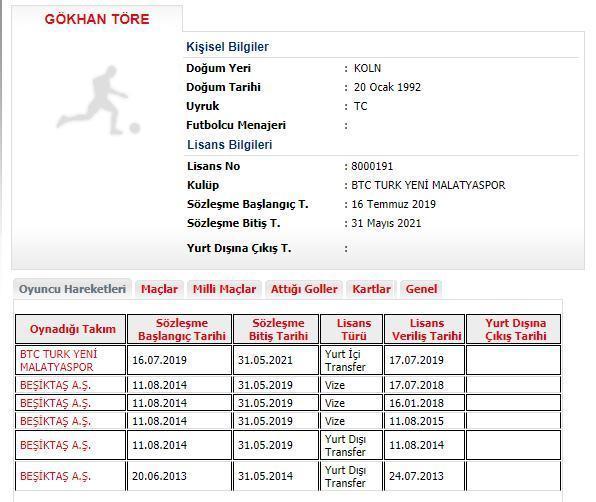The image size is (596, 502).
Task: Select the Kişisel Bilgiler section heading
Action: click(x=227, y=47)
